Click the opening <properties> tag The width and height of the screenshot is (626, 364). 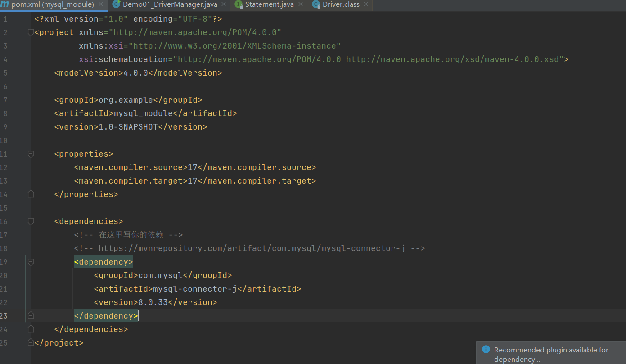(84, 154)
